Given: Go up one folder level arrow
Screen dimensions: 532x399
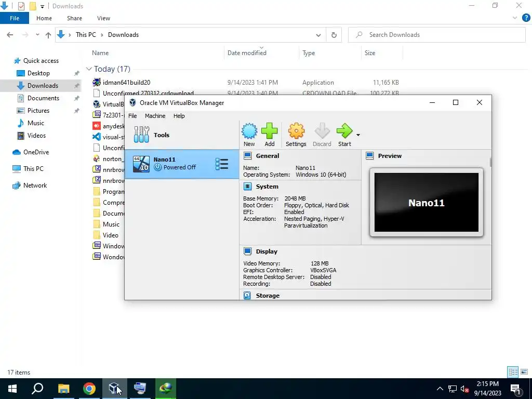Looking at the screenshot, I should [48, 35].
